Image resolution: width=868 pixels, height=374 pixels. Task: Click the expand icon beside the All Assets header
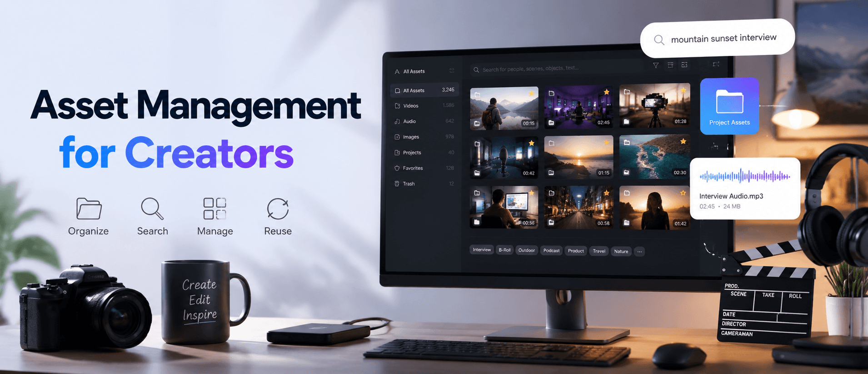pos(452,70)
